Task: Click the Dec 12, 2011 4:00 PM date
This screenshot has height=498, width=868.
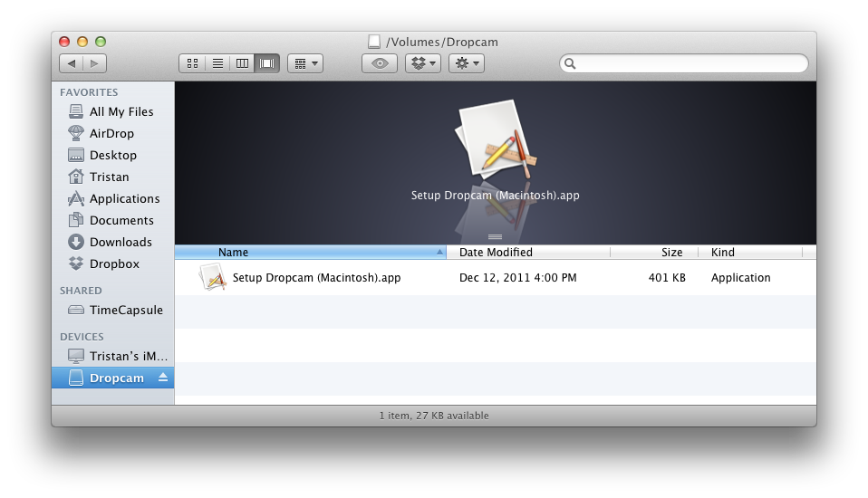Action: click(518, 278)
